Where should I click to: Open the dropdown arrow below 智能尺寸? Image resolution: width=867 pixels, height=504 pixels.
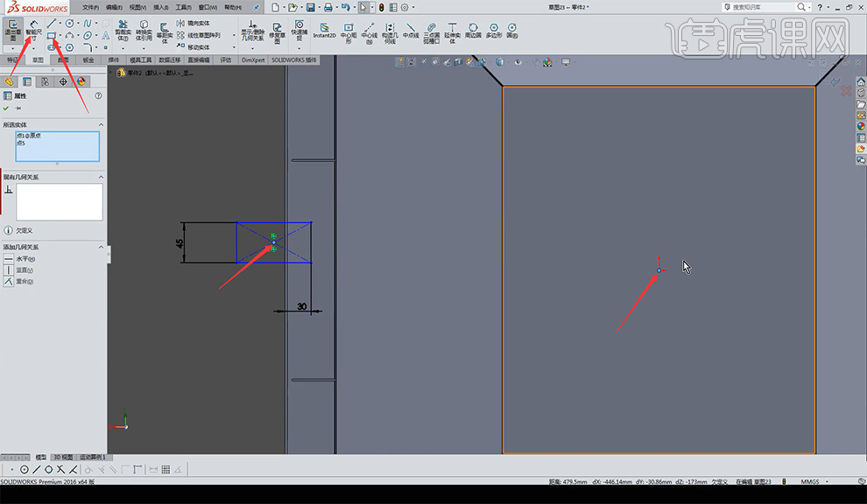point(34,48)
